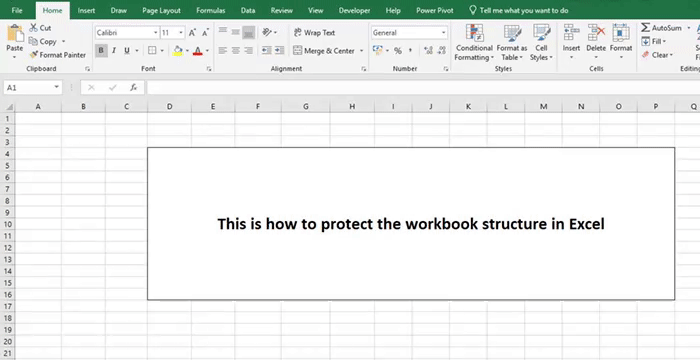The height and width of the screenshot is (360, 700).
Task: Expand the General number format dropdown
Action: 443,33
